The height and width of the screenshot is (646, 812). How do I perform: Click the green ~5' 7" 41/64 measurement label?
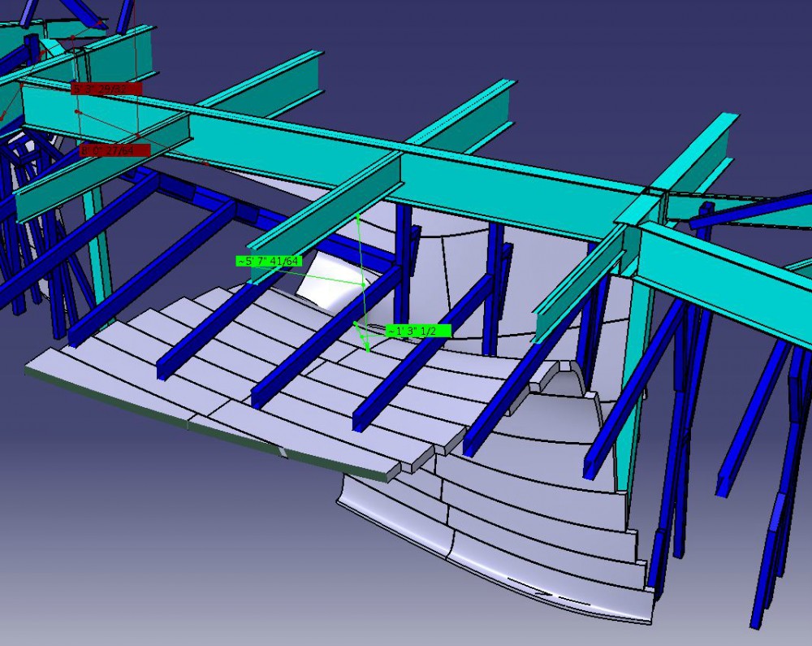pyautogui.click(x=269, y=261)
